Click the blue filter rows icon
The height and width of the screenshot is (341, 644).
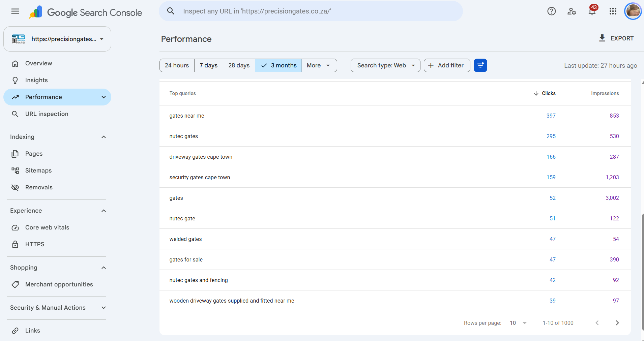tap(480, 65)
